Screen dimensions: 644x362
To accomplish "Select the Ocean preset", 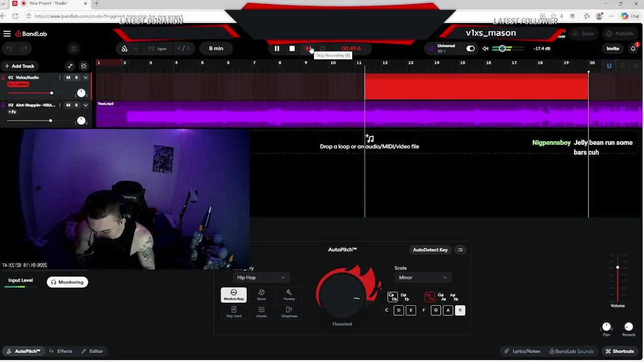I will pyautogui.click(x=261, y=312).
